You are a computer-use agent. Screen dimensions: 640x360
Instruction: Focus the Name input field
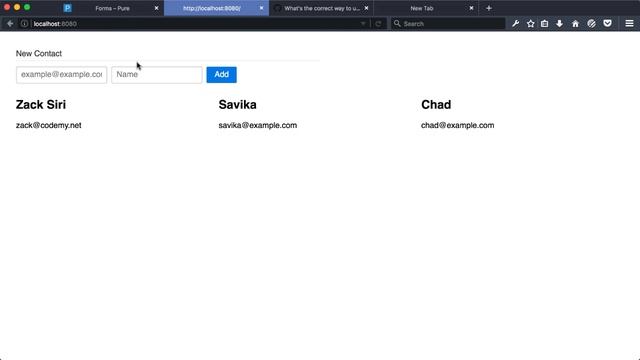coord(157,75)
